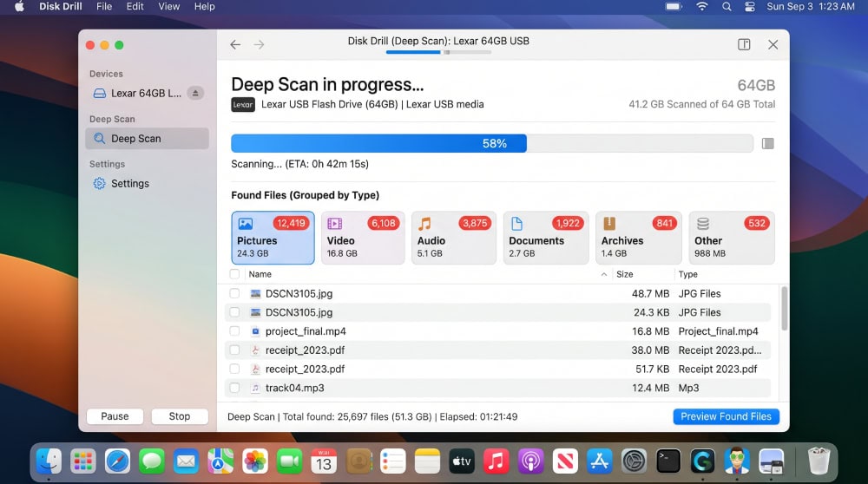Check the 48.7 MB DSCN3105.jpg row
The width and height of the screenshot is (868, 484).
point(234,294)
